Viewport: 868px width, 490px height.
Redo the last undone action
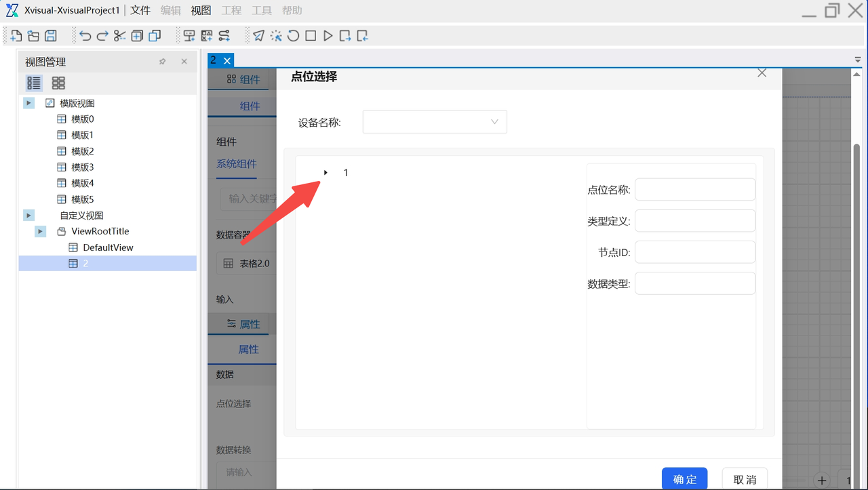(x=102, y=36)
